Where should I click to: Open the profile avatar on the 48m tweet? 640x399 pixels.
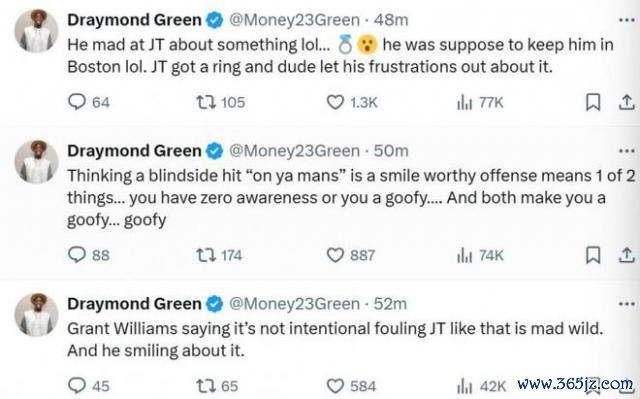coord(36,31)
